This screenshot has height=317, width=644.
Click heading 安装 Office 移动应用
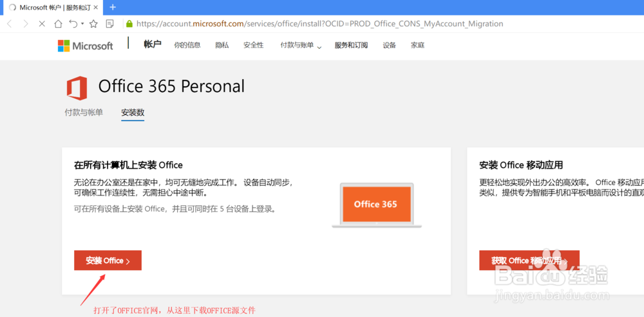click(x=521, y=165)
